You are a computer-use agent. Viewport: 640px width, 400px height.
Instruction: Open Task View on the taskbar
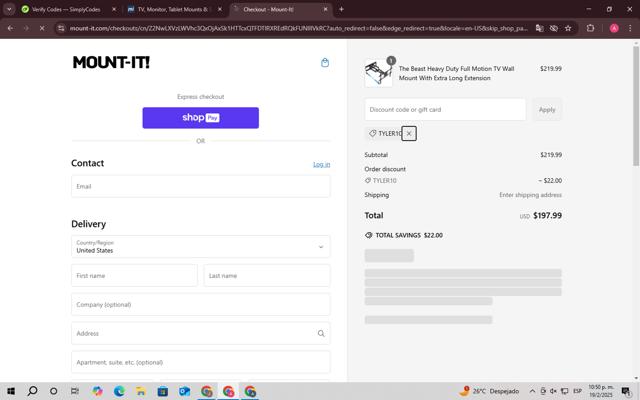(75, 391)
